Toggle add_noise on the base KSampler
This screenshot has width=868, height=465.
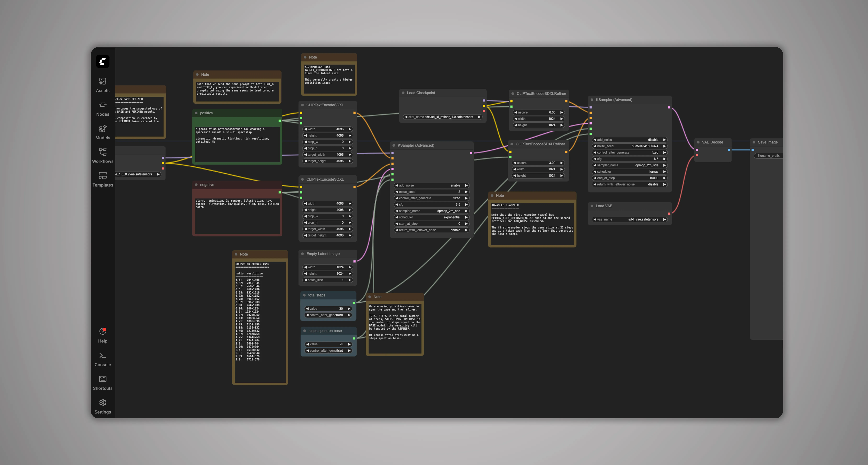(431, 185)
